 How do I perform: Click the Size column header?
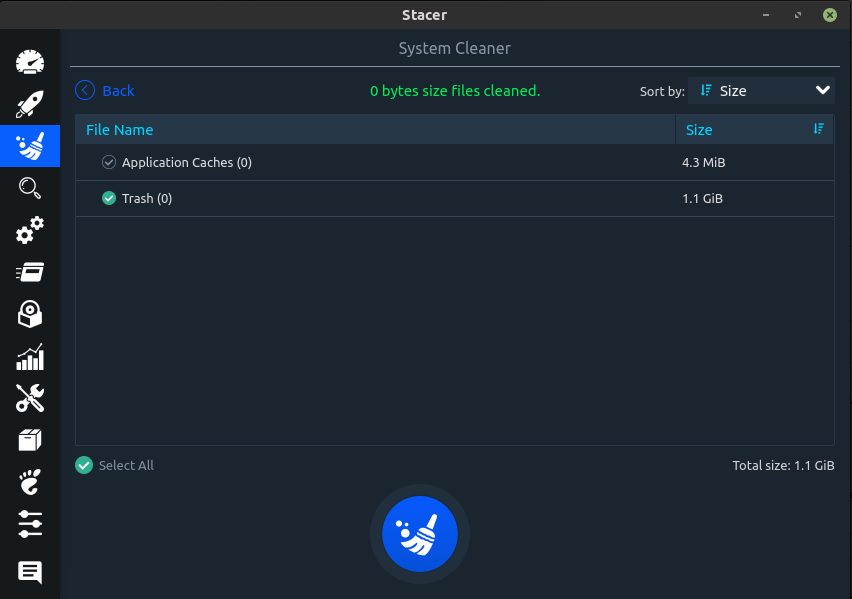[x=754, y=129]
